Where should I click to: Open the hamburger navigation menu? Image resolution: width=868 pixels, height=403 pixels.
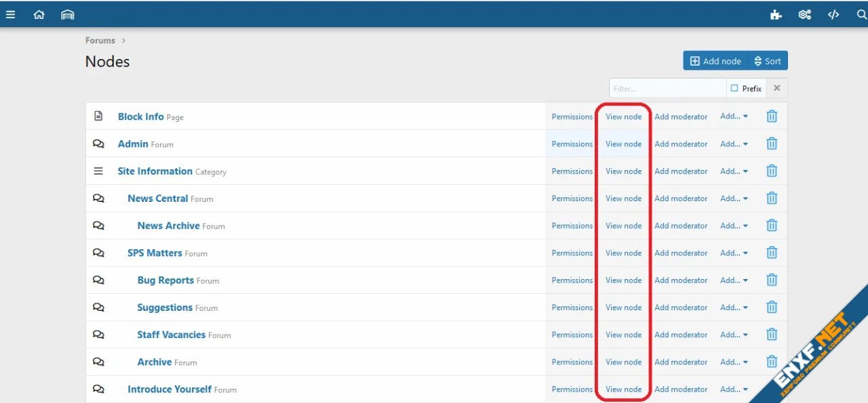(x=10, y=14)
